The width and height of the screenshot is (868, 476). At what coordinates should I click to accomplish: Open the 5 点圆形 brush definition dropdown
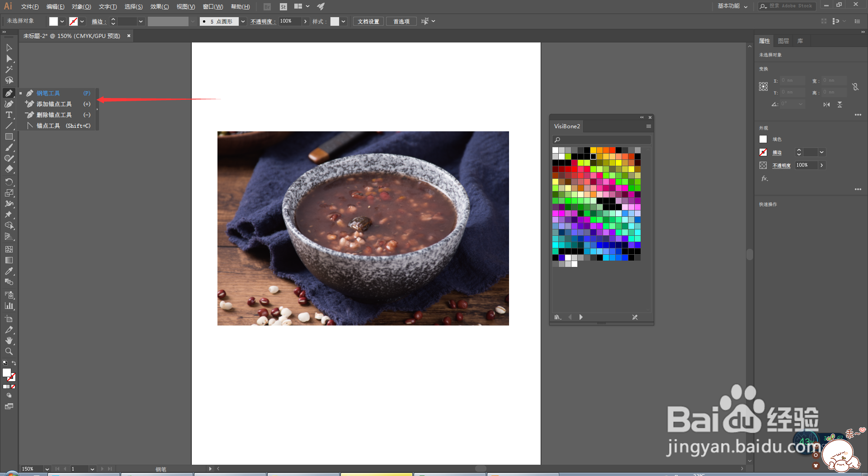(x=243, y=21)
